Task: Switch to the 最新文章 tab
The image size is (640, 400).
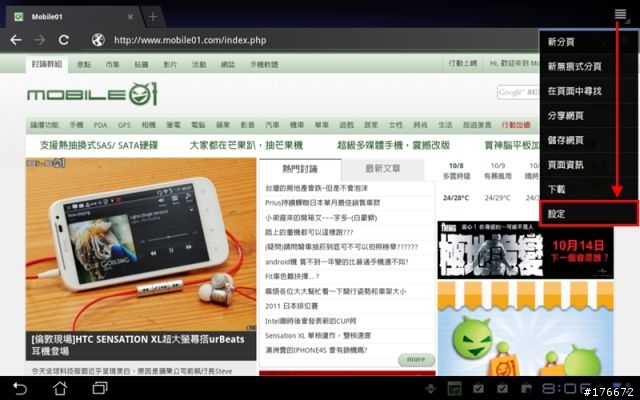Action: [x=383, y=168]
